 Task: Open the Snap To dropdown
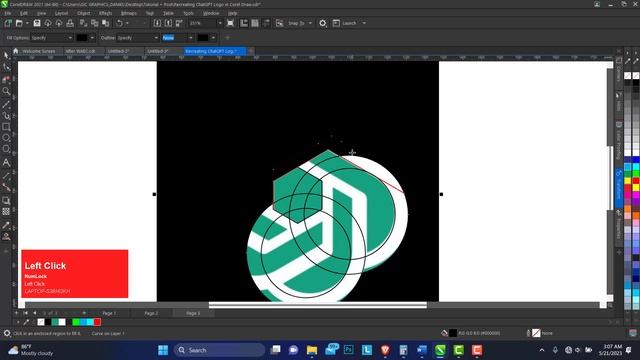tap(310, 23)
